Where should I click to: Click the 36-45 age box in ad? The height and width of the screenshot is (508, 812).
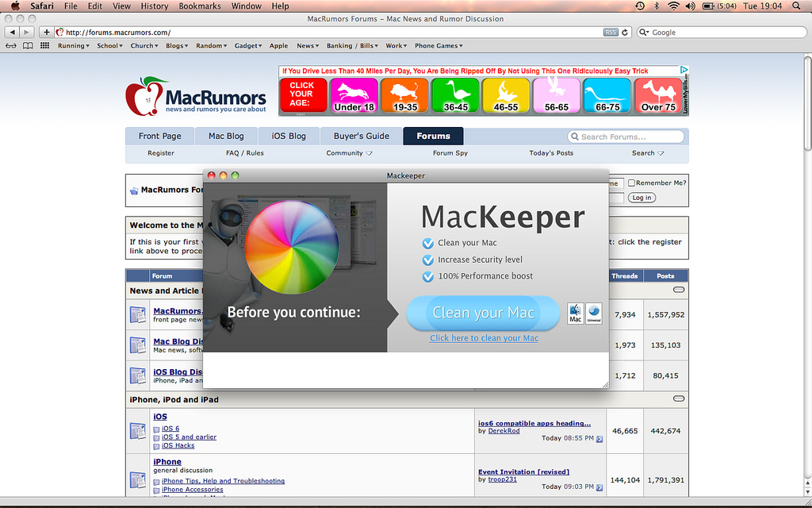click(456, 95)
